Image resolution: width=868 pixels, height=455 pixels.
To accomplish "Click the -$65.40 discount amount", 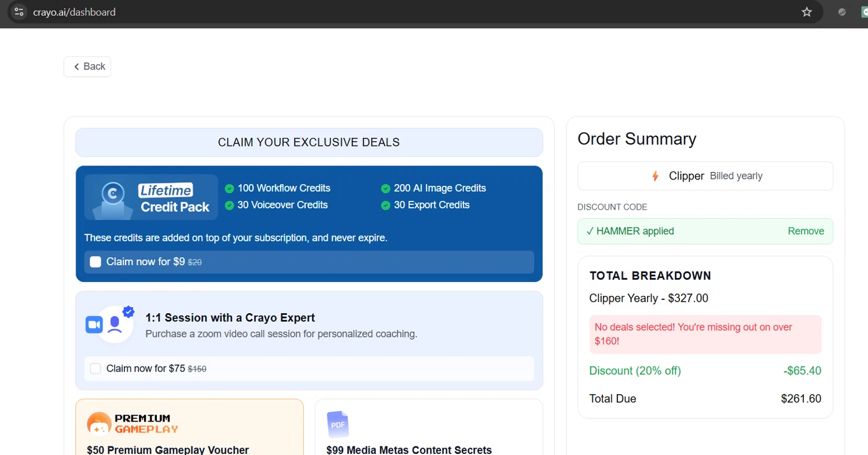I will coord(802,371).
